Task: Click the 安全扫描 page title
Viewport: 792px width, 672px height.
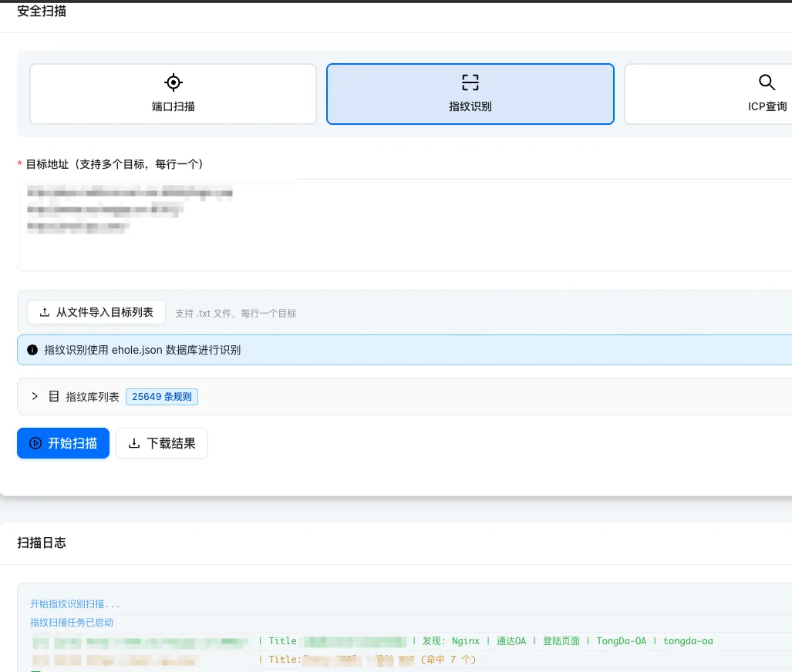Action: 42,11
